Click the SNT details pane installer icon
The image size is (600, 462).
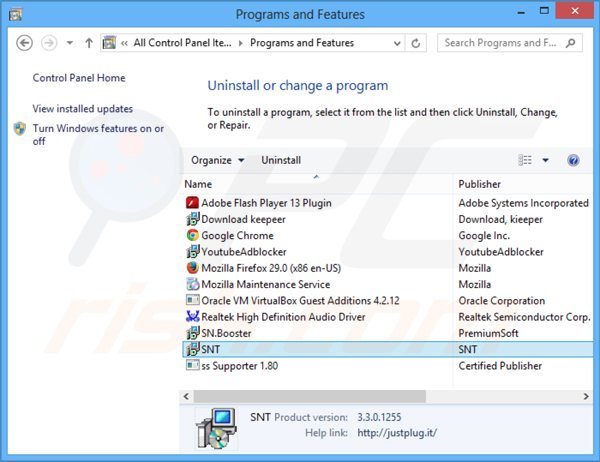click(x=217, y=429)
